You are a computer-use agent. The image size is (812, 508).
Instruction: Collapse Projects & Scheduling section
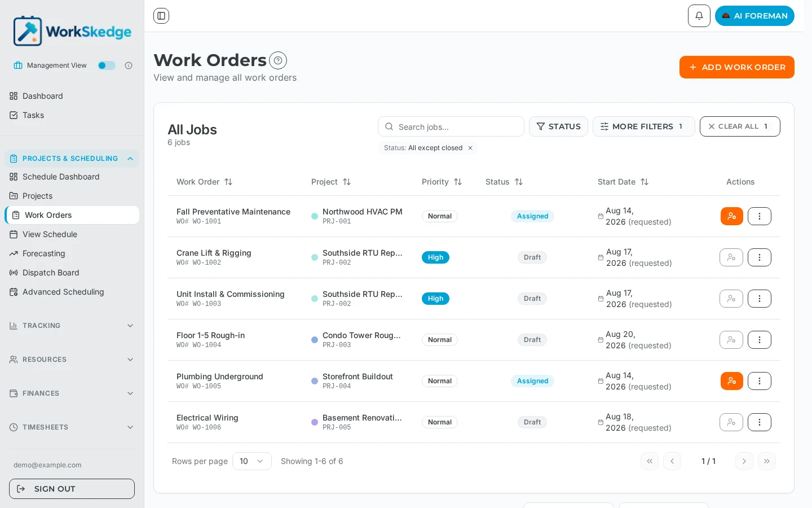[x=72, y=159]
